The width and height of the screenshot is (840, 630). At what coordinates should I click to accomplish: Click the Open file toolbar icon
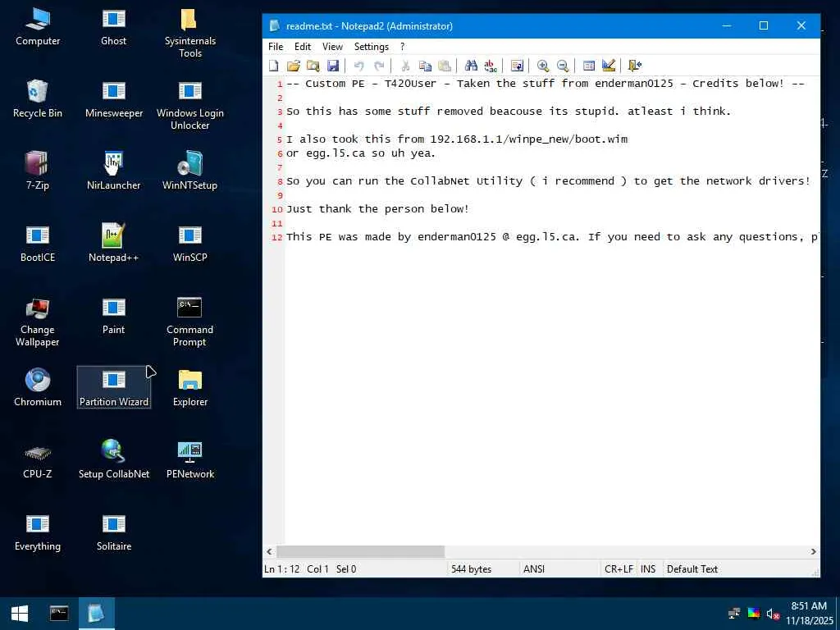point(293,66)
